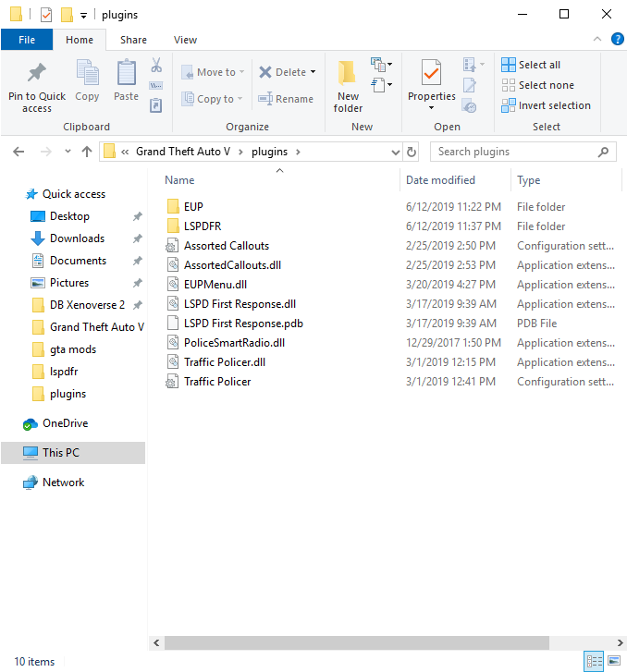Image resolution: width=627 pixels, height=672 pixels.
Task: Click the Edit icon in Open group
Action: click(469, 85)
